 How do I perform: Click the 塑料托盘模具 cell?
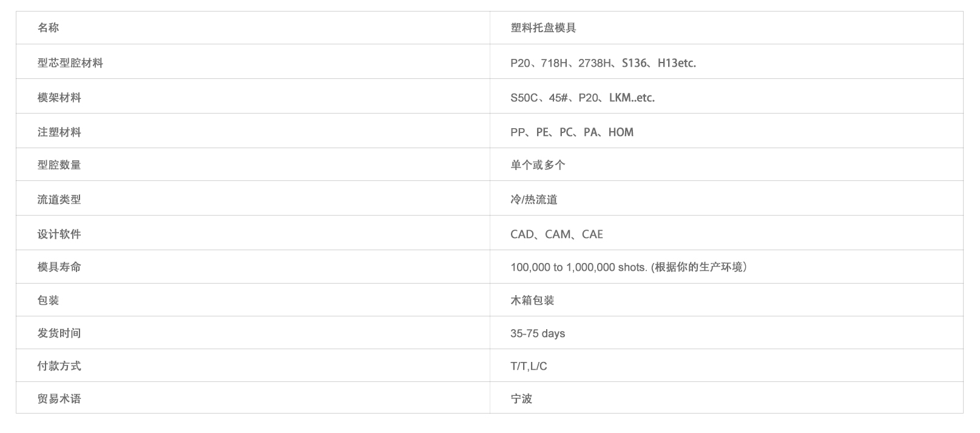coord(543,28)
